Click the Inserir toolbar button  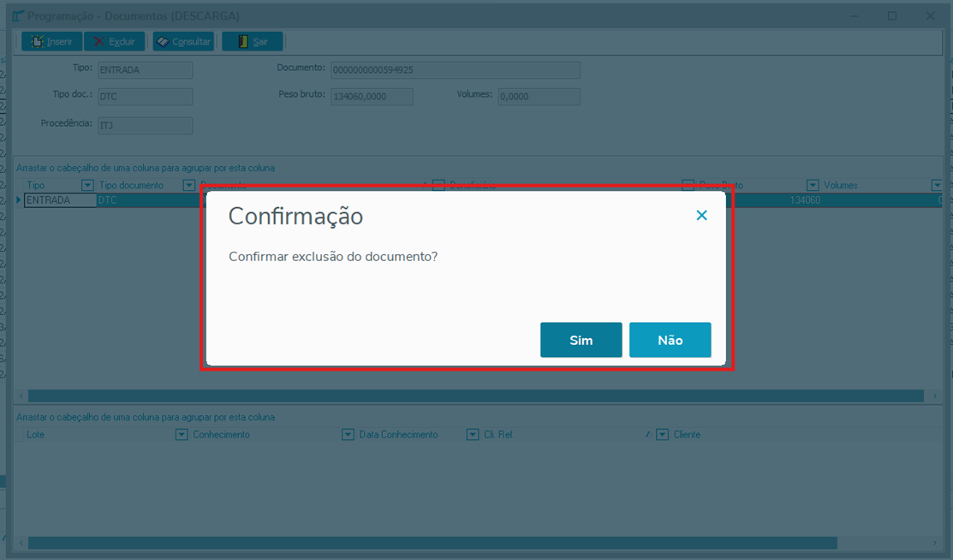point(51,41)
